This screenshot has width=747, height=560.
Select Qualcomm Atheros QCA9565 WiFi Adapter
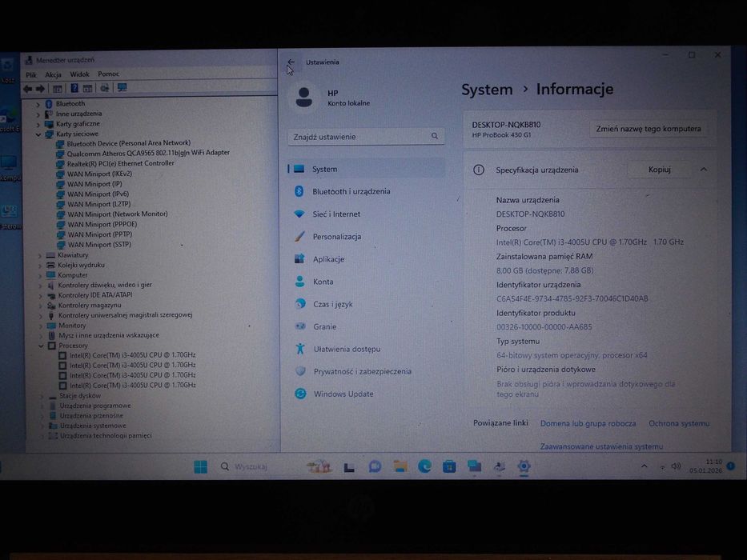point(148,153)
